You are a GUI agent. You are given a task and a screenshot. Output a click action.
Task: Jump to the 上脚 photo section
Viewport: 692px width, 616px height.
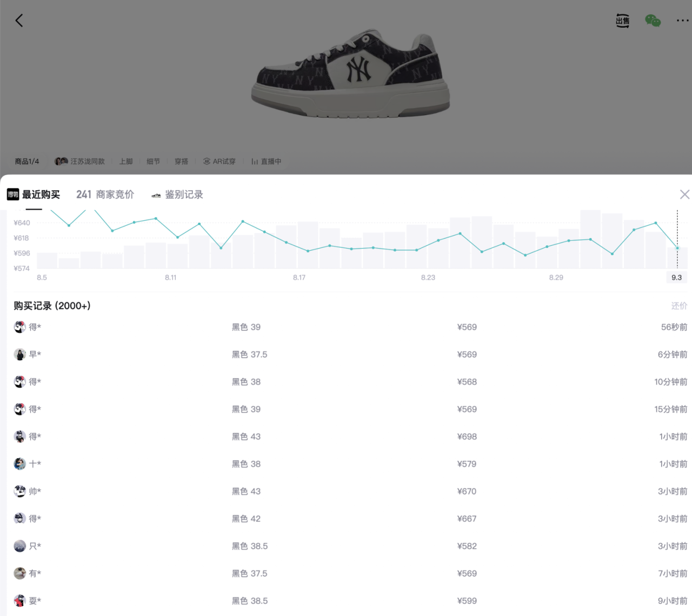pyautogui.click(x=126, y=162)
